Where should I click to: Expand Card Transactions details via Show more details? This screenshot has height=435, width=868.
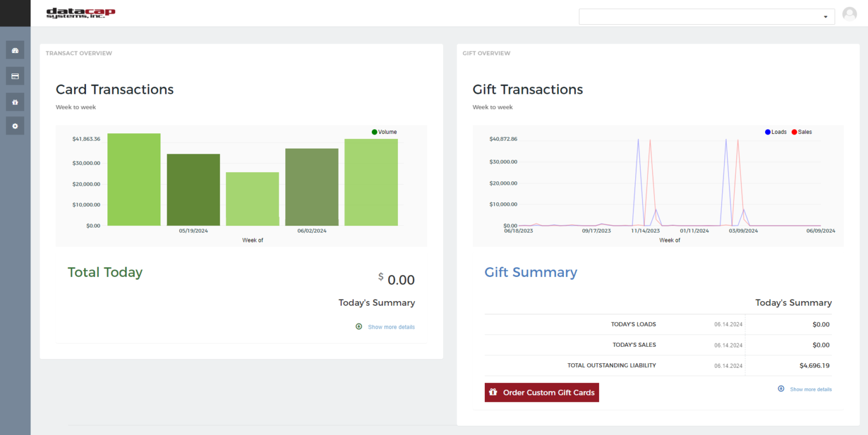point(391,327)
